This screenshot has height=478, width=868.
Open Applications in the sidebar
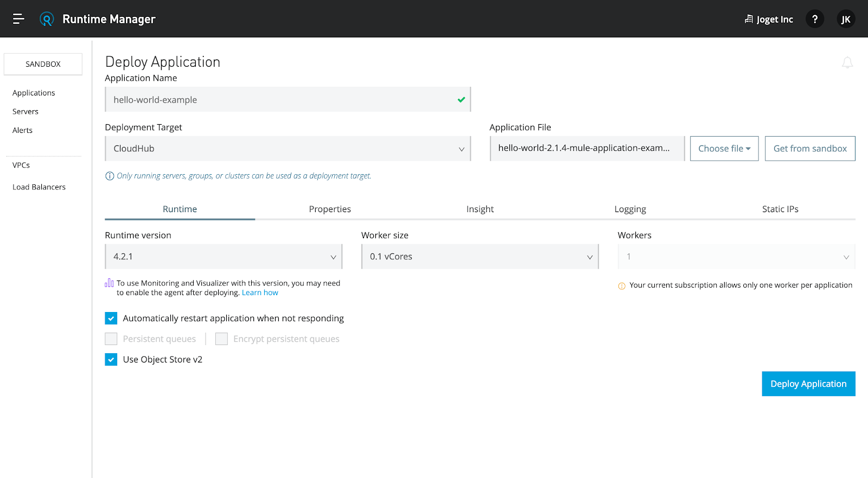click(34, 93)
